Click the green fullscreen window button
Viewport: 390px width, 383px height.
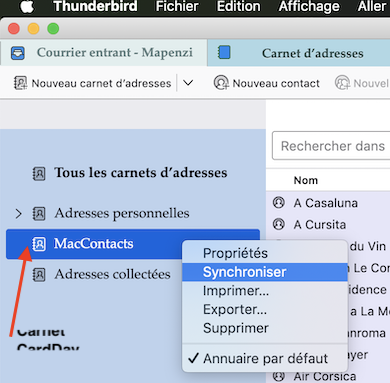(53, 29)
